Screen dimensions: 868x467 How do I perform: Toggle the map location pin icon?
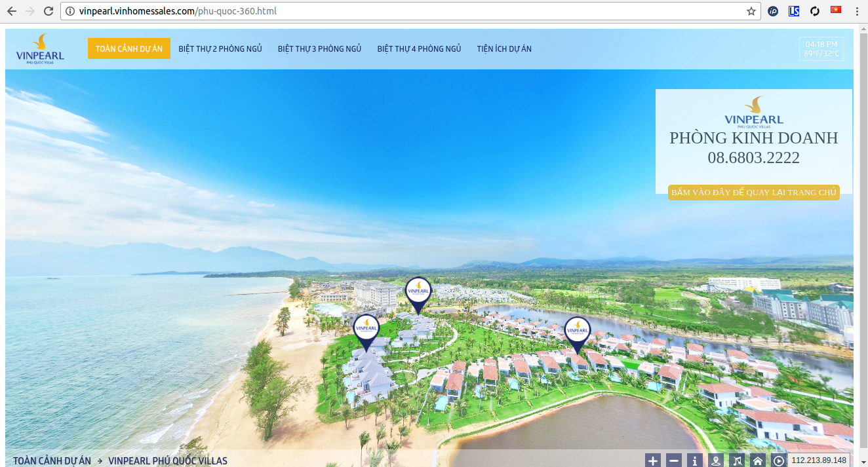pyautogui.click(x=715, y=460)
